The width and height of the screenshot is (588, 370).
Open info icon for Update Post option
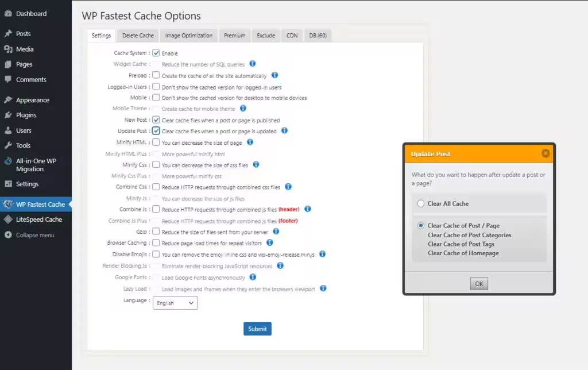click(x=284, y=130)
